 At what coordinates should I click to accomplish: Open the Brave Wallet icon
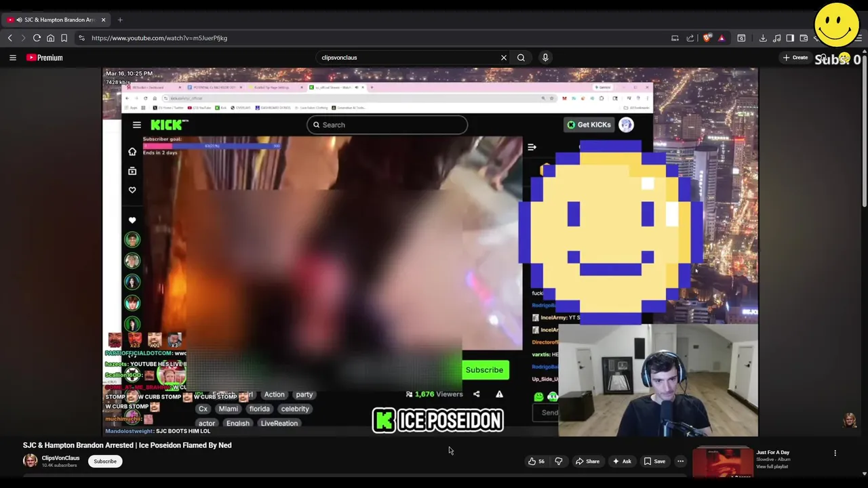(804, 38)
